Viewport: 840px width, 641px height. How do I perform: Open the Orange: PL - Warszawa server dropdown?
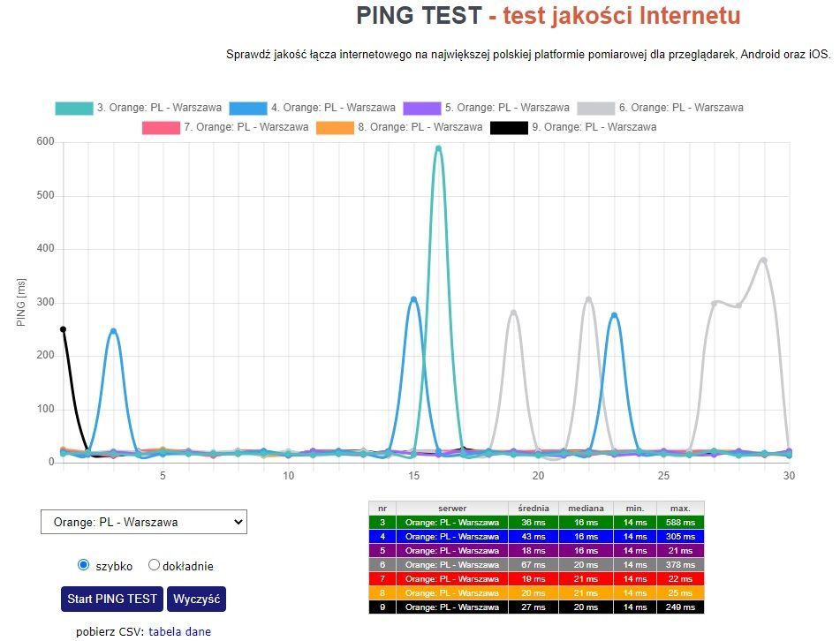pos(144,522)
